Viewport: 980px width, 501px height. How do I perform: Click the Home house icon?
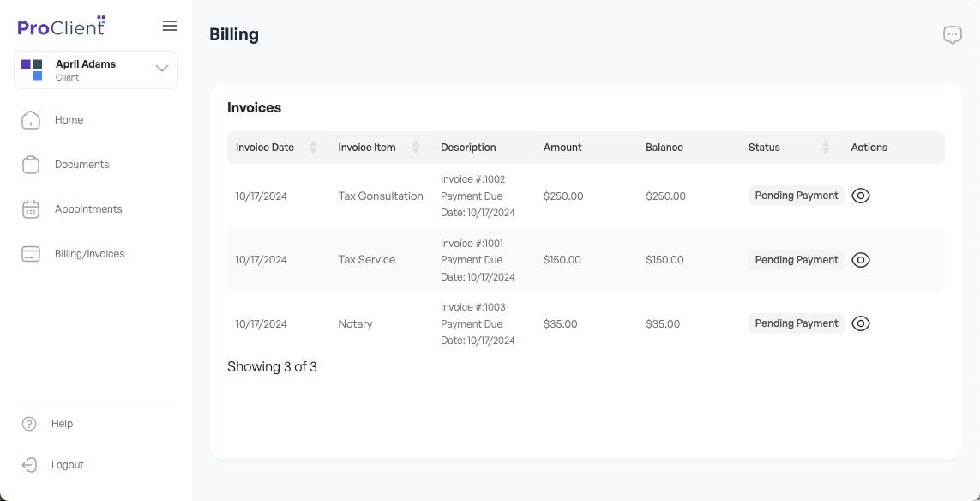coord(31,120)
